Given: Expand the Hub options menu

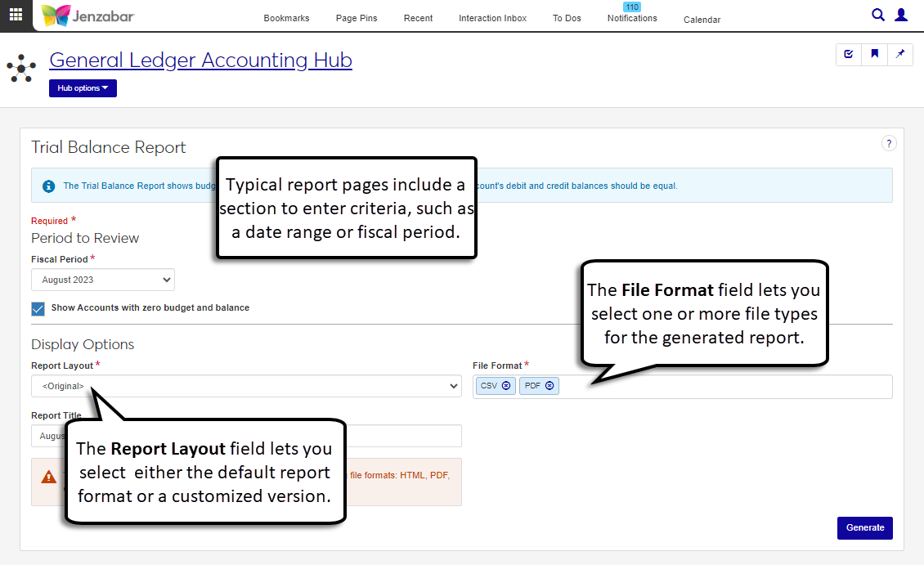Looking at the screenshot, I should pyautogui.click(x=83, y=88).
